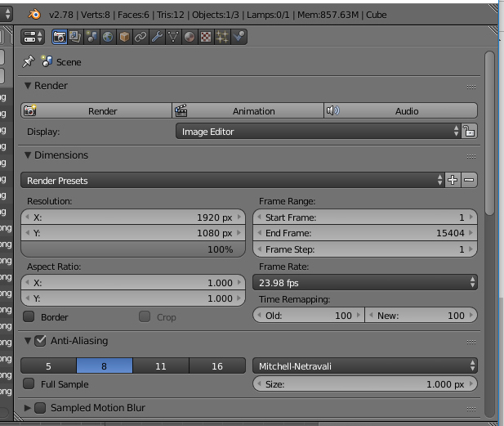Open the World properties tab
The height and width of the screenshot is (426, 504).
[x=108, y=37]
